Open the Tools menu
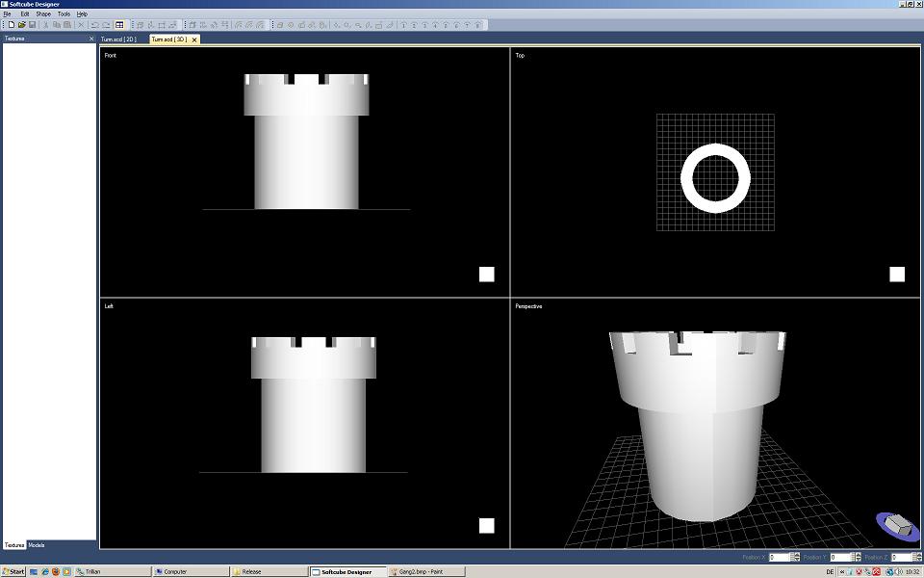This screenshot has width=924, height=578. click(x=64, y=14)
